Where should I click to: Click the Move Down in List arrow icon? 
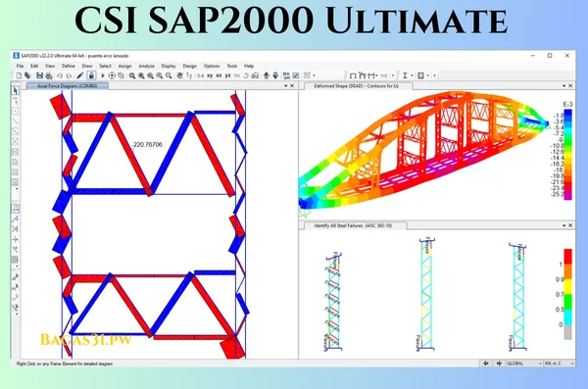tap(275, 75)
